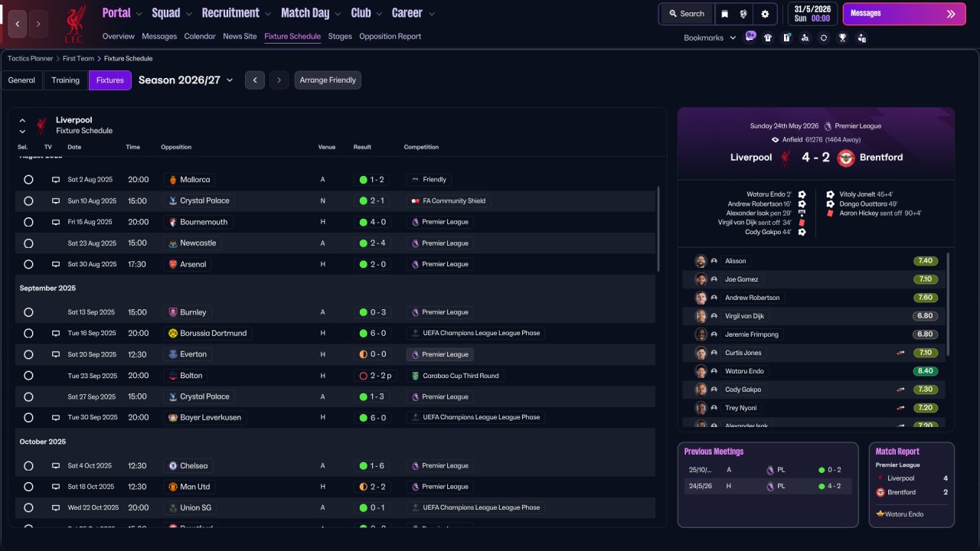Viewport: 980px width, 551px height.
Task: Click the trophy icon in the bookmarks bar
Action: click(x=842, y=37)
